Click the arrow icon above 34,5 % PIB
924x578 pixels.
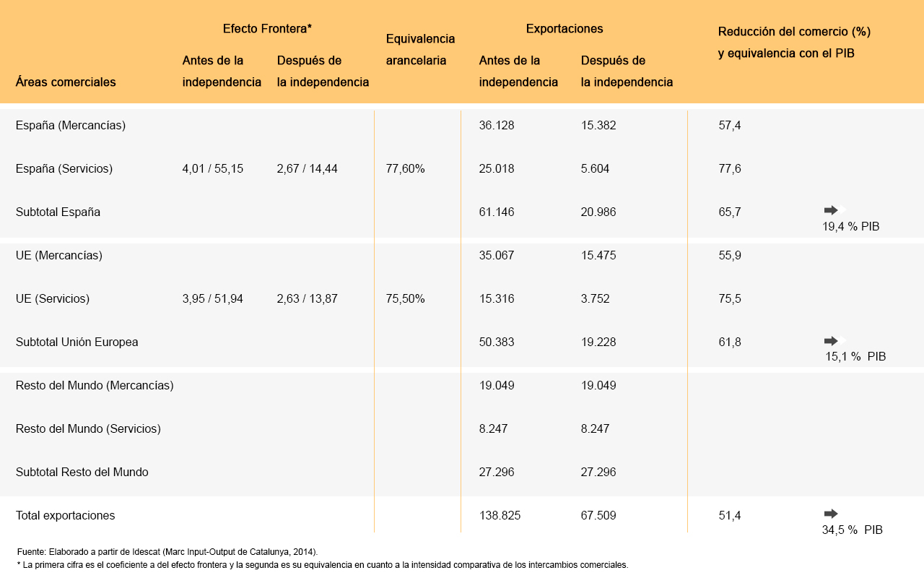831,514
